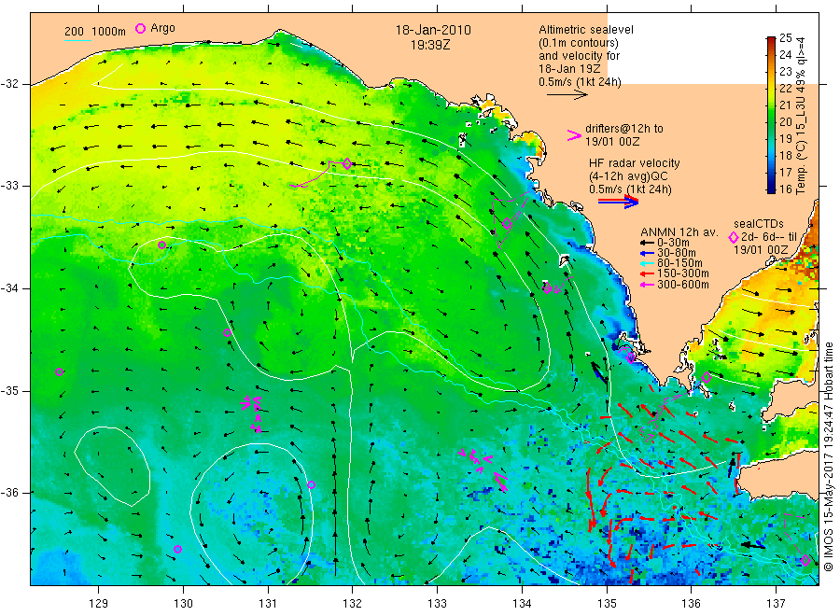Viewport: 840px width, 616px height.
Task: Select Argo float marker near 128.5E 34.8S
Action: coord(60,371)
